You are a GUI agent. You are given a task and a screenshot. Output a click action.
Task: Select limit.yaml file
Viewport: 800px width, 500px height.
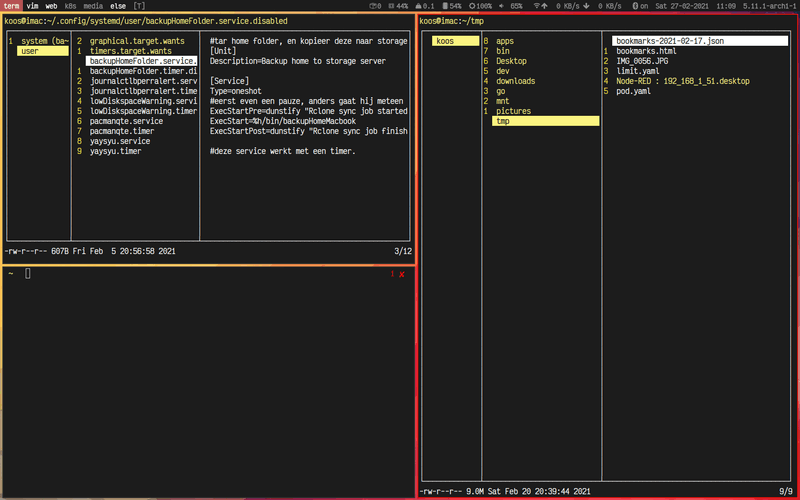(637, 71)
